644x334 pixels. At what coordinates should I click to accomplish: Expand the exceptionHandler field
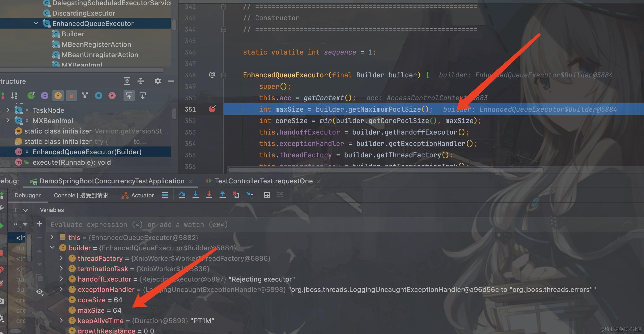point(61,289)
